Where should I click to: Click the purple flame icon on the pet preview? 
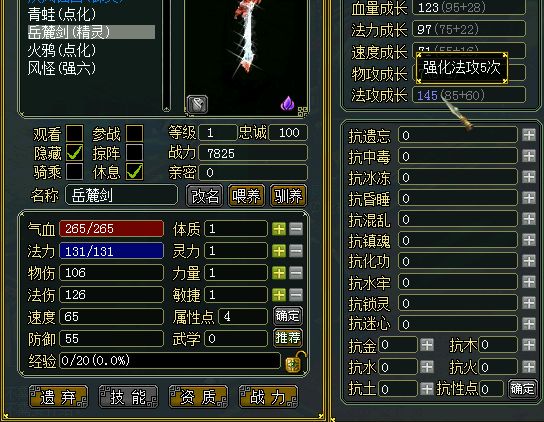pyautogui.click(x=288, y=103)
